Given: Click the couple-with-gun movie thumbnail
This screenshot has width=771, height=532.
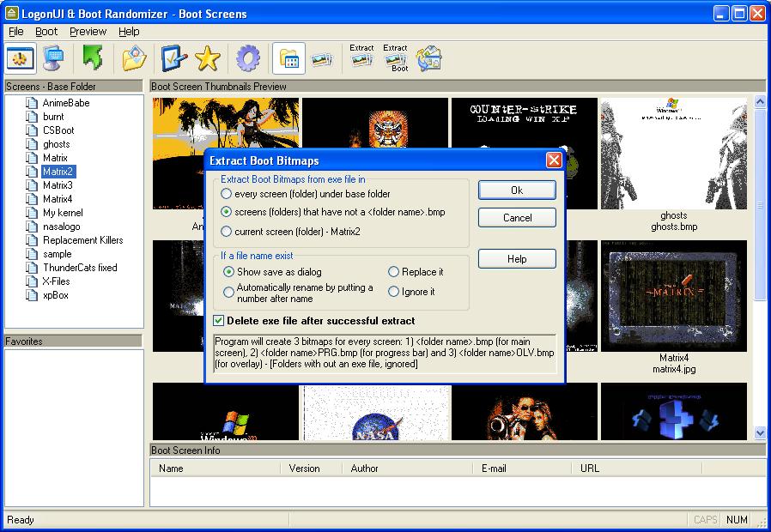Looking at the screenshot, I should [525, 412].
